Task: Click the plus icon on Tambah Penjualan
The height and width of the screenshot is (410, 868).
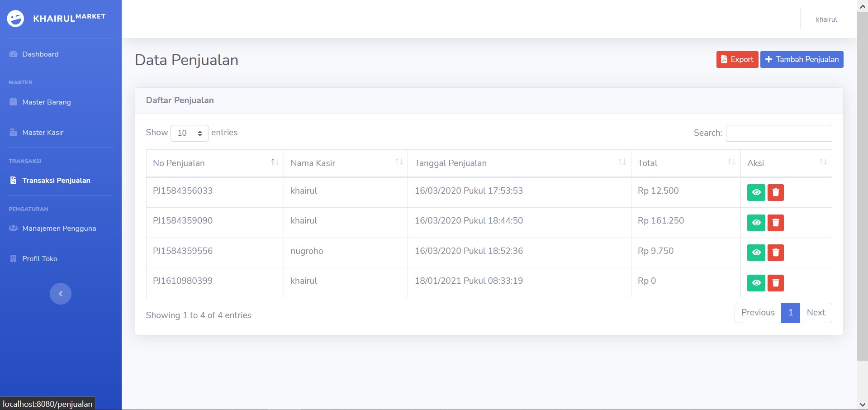Action: click(x=768, y=59)
